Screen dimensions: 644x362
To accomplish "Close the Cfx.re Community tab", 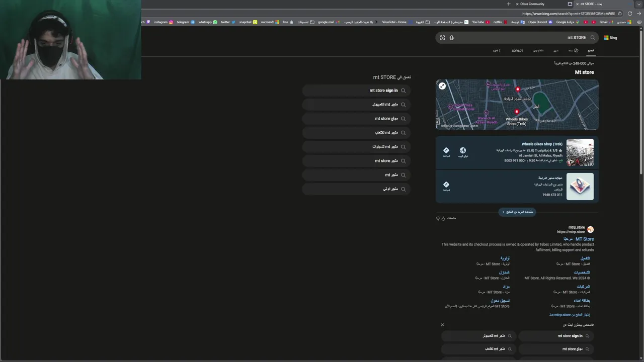I will click(517, 4).
